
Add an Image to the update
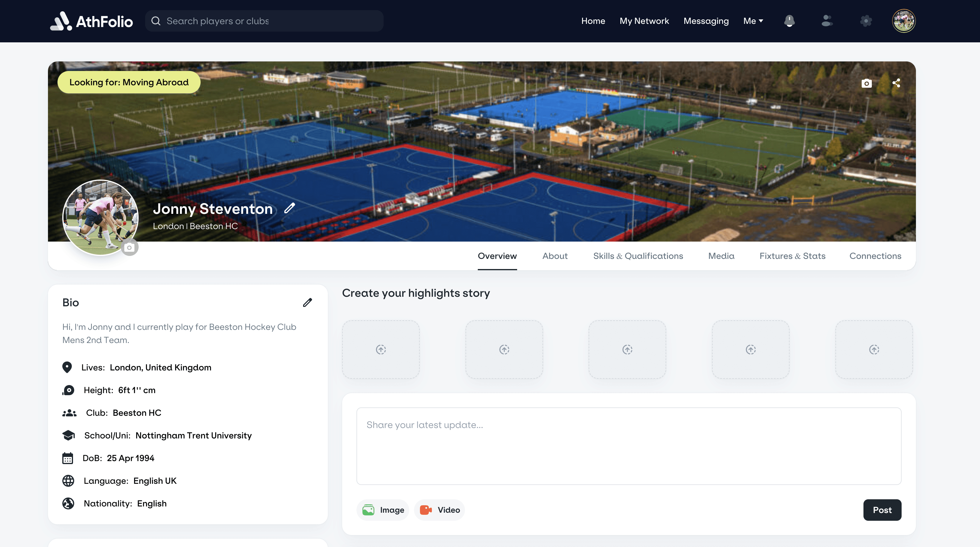point(383,510)
